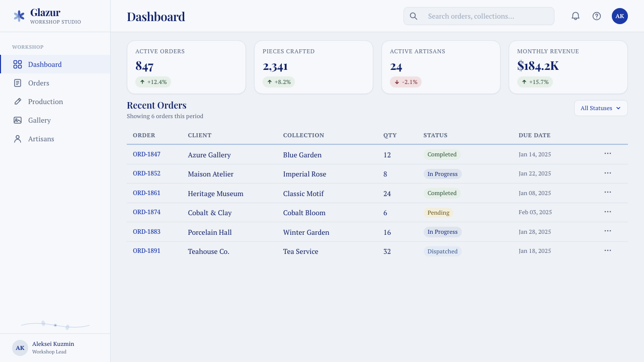Screen dimensions: 644x362
Task: Open order link ORD-1852
Action: click(x=146, y=173)
